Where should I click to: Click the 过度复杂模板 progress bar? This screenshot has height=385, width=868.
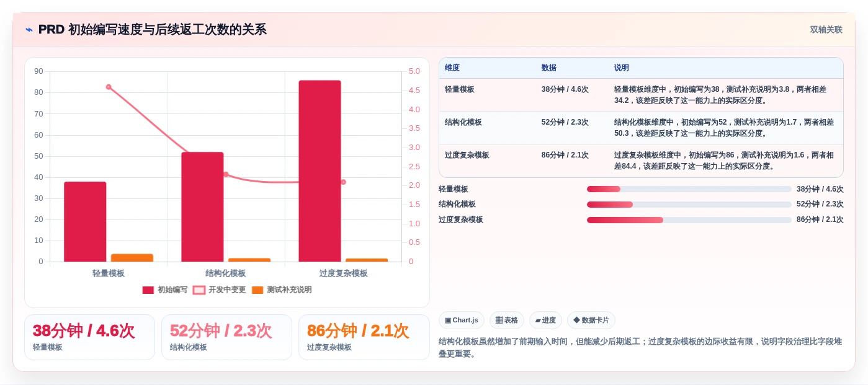pos(689,219)
